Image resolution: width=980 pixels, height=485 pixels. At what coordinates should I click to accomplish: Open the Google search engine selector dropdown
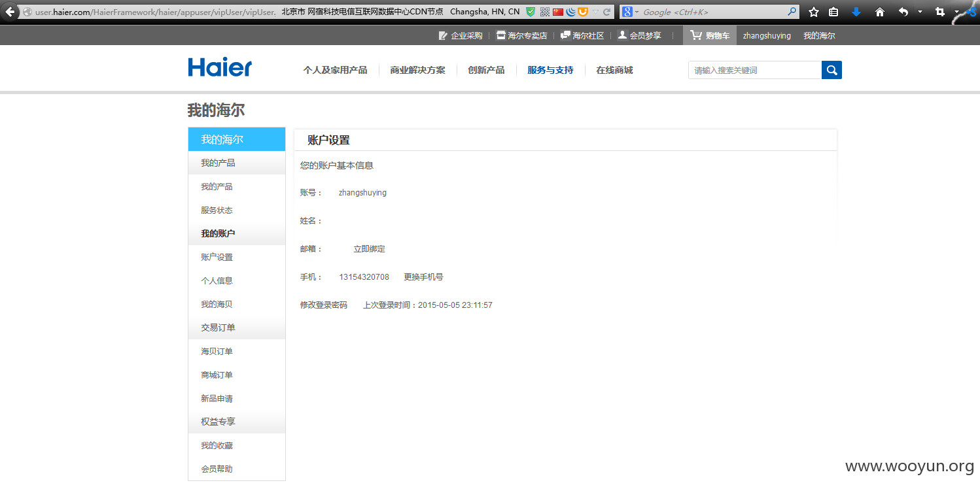click(x=629, y=12)
